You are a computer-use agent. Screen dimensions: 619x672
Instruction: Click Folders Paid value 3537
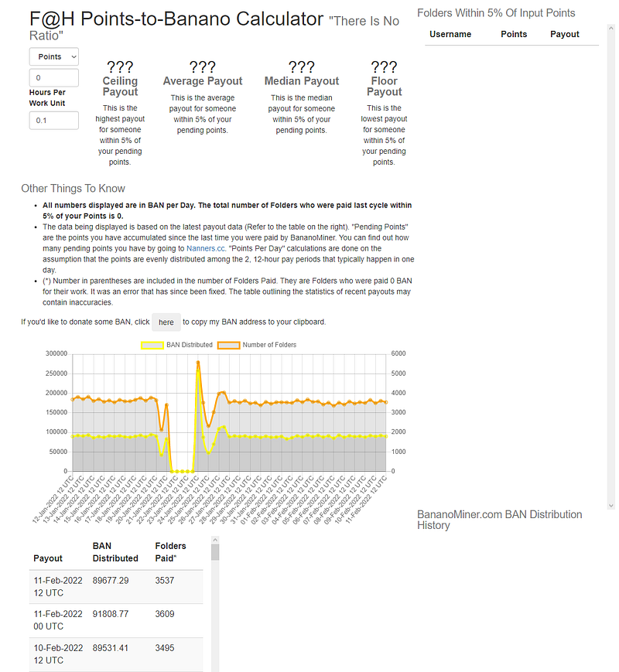click(x=165, y=581)
